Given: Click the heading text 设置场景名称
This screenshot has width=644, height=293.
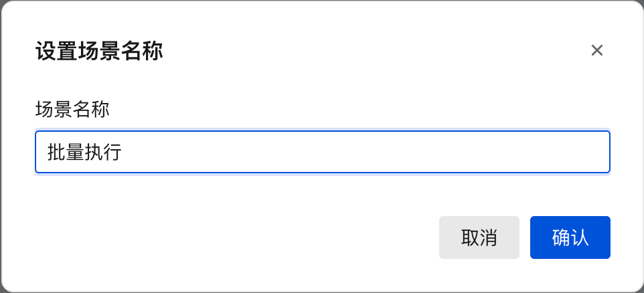Looking at the screenshot, I should (x=99, y=51).
